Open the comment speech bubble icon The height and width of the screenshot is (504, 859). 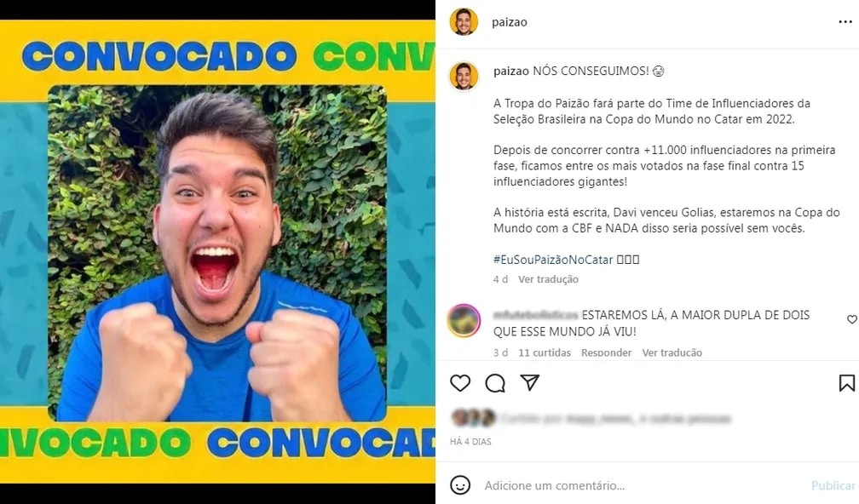tap(495, 383)
